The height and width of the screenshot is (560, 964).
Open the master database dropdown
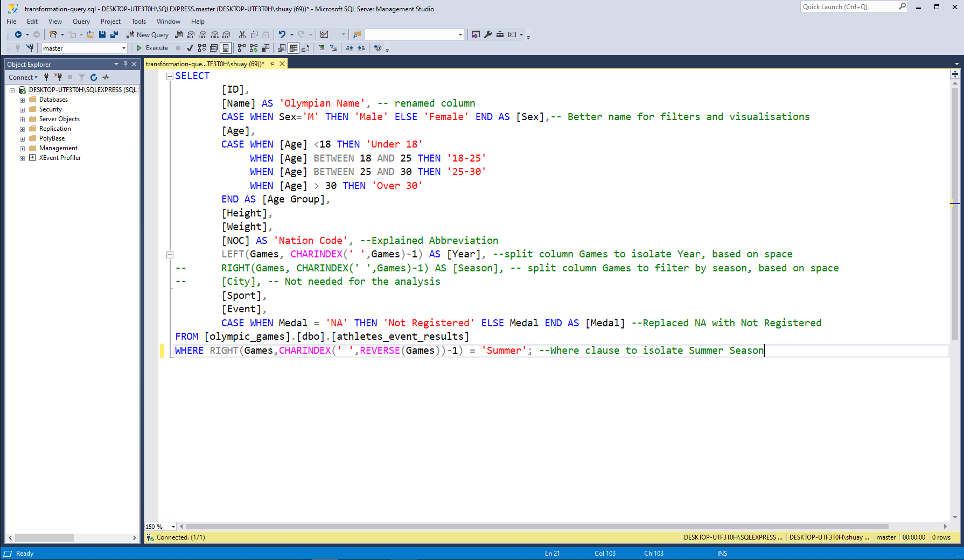[124, 48]
